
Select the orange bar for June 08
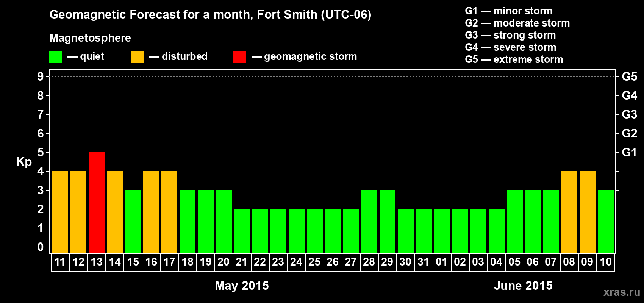[x=569, y=212]
